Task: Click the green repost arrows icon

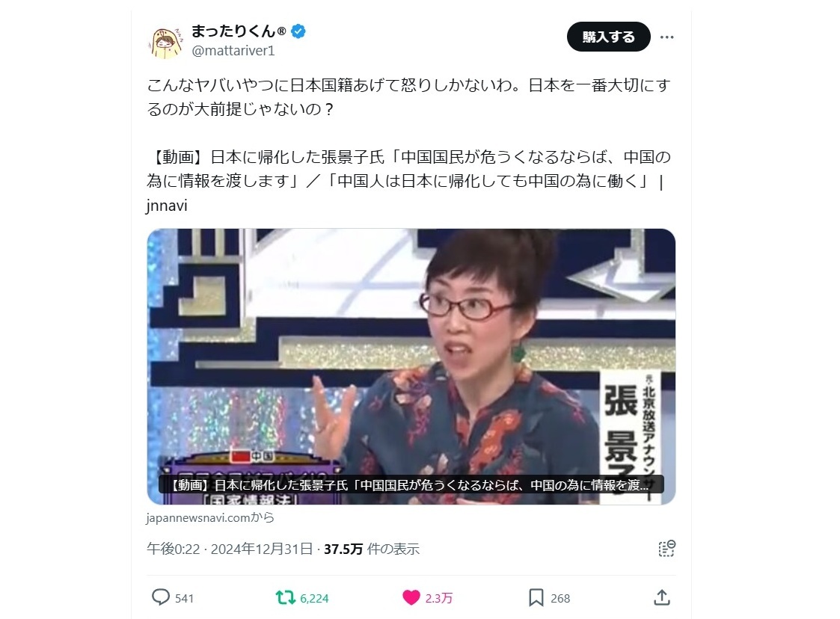Action: 285,597
